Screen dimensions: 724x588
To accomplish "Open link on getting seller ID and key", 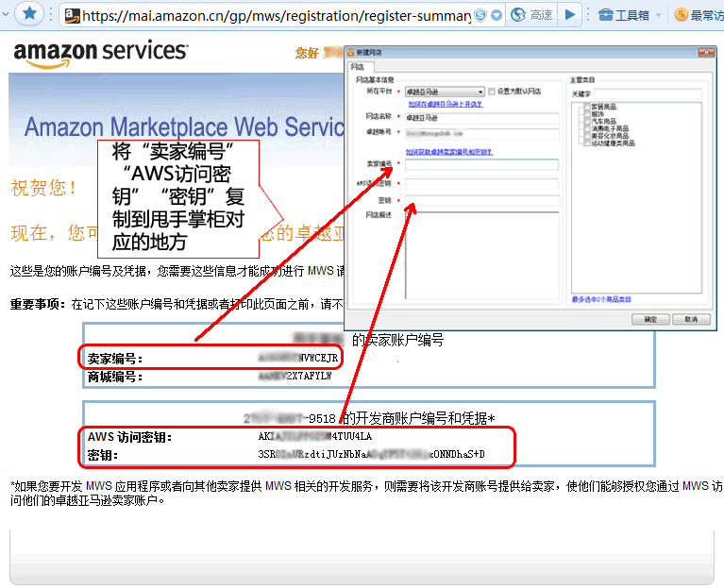I will point(449,152).
